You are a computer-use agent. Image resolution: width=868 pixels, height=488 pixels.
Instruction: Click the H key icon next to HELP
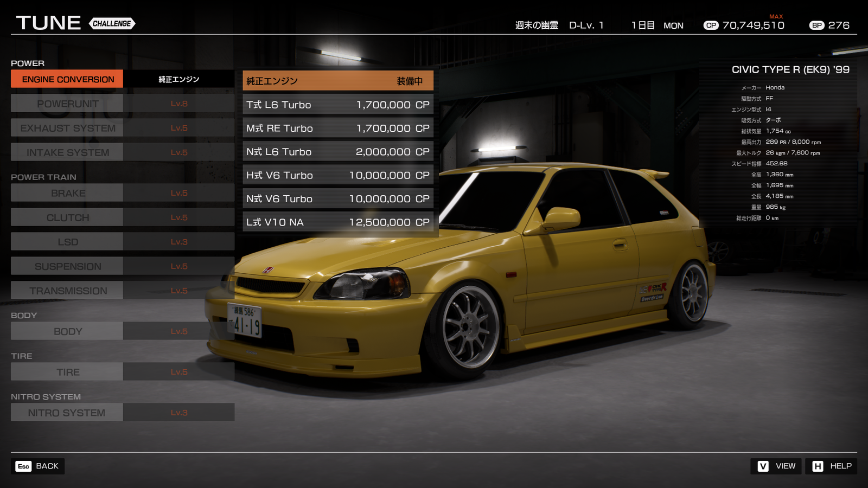click(818, 466)
